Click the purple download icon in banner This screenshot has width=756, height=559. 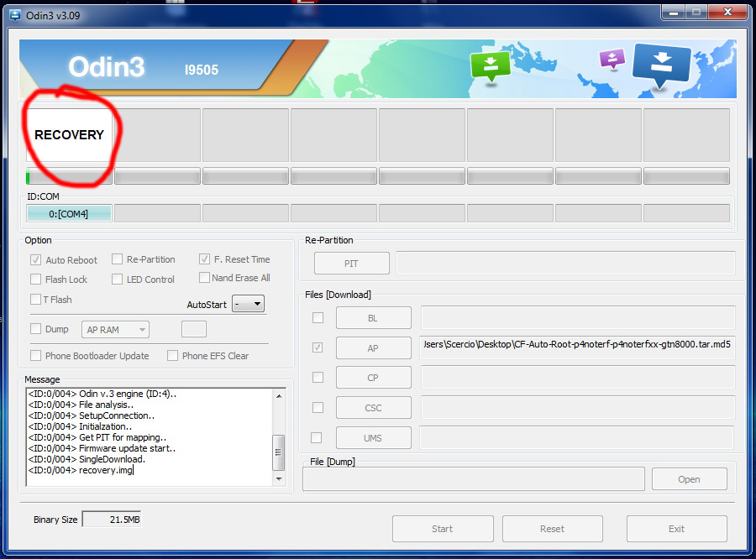click(x=612, y=59)
